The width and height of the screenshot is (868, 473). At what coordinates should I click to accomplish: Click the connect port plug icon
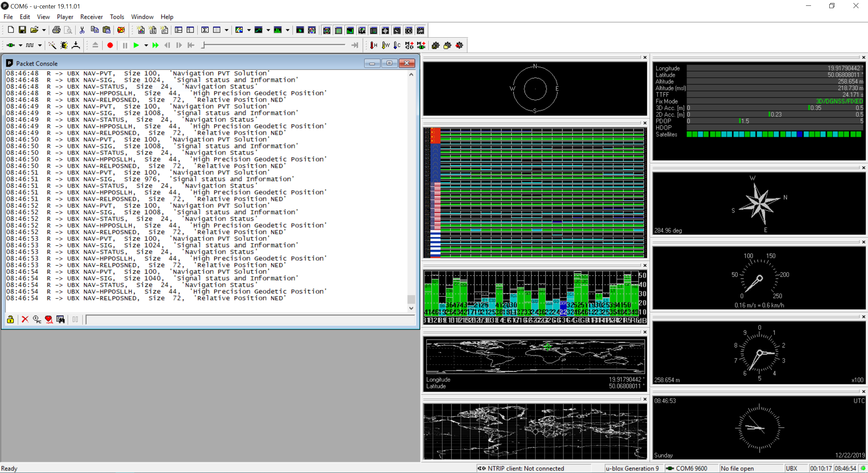coord(11,45)
